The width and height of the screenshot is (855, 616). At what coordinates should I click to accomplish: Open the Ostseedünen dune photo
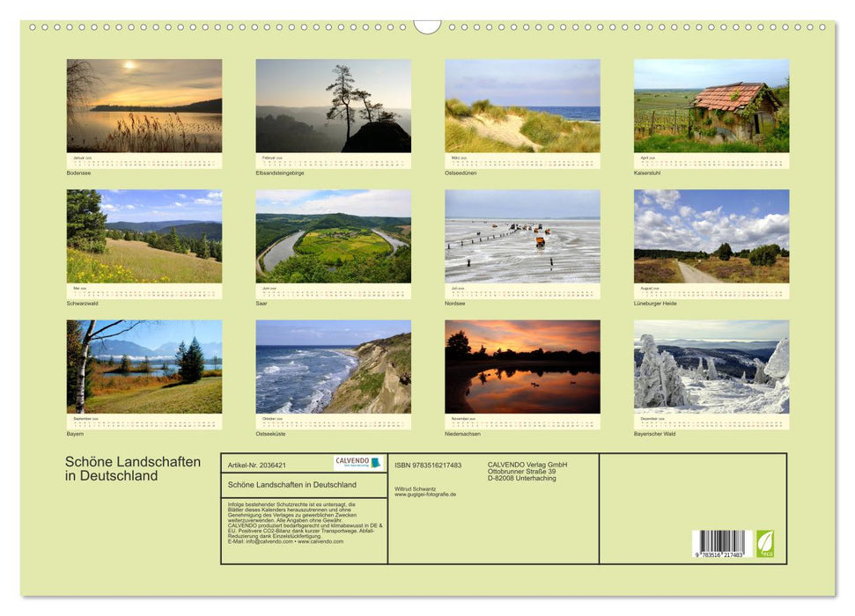point(522,106)
